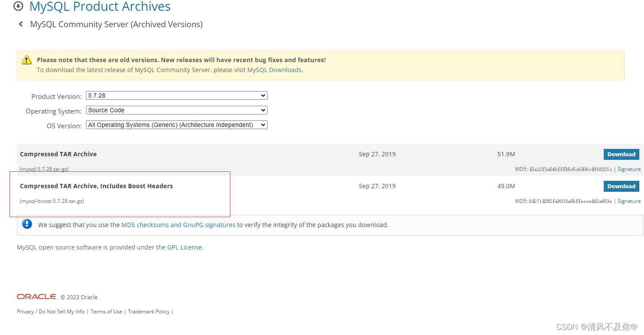Click Sep 27, 2019 date in Boost row
The height and width of the screenshot is (335, 644).
377,186
